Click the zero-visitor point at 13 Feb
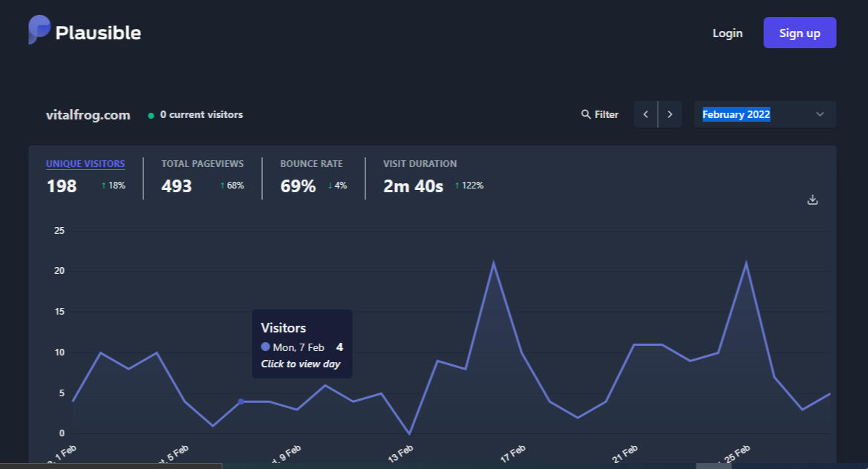This screenshot has height=469, width=868. (x=409, y=433)
